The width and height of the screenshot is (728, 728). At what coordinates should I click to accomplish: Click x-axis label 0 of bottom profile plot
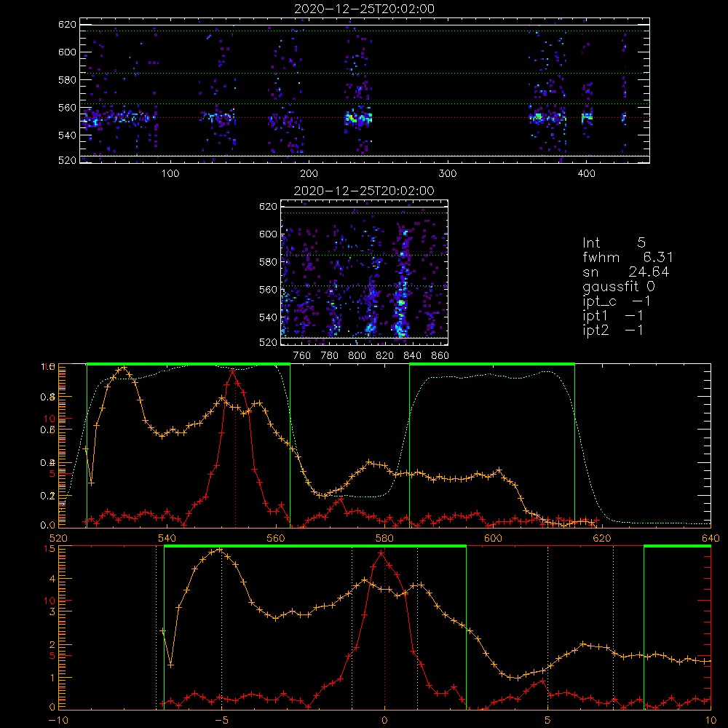pos(384,720)
